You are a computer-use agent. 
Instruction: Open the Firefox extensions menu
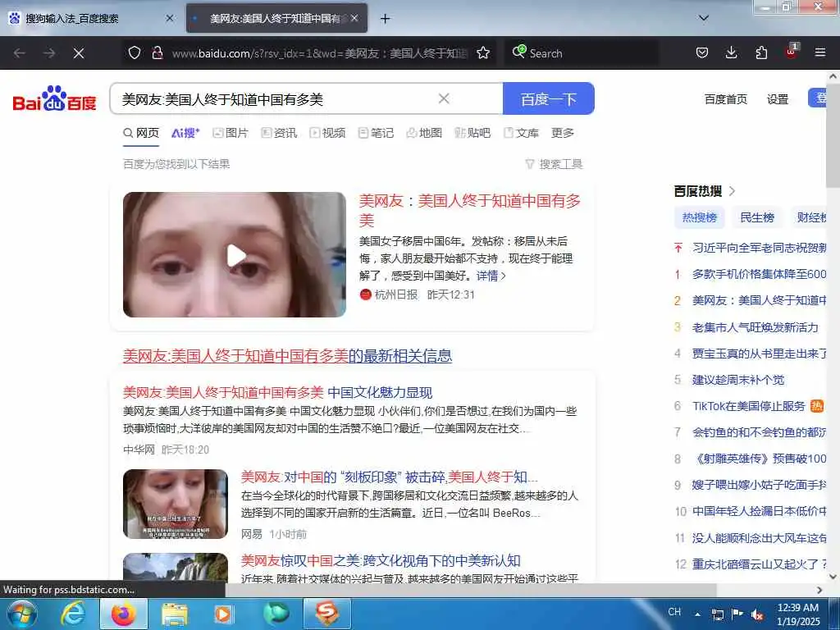pyautogui.click(x=761, y=52)
